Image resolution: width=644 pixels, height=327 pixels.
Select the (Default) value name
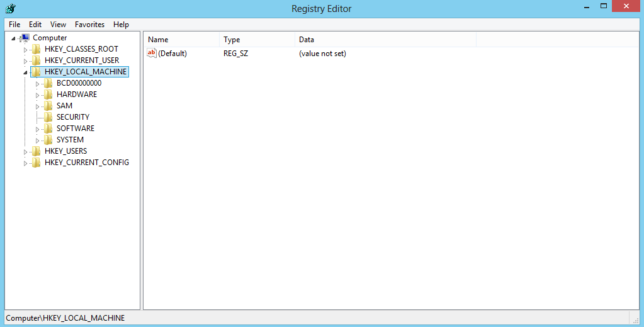[x=172, y=54]
